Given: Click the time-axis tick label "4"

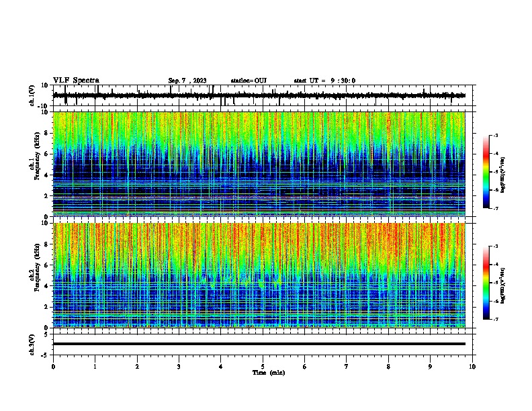Looking at the screenshot, I should [221, 367].
